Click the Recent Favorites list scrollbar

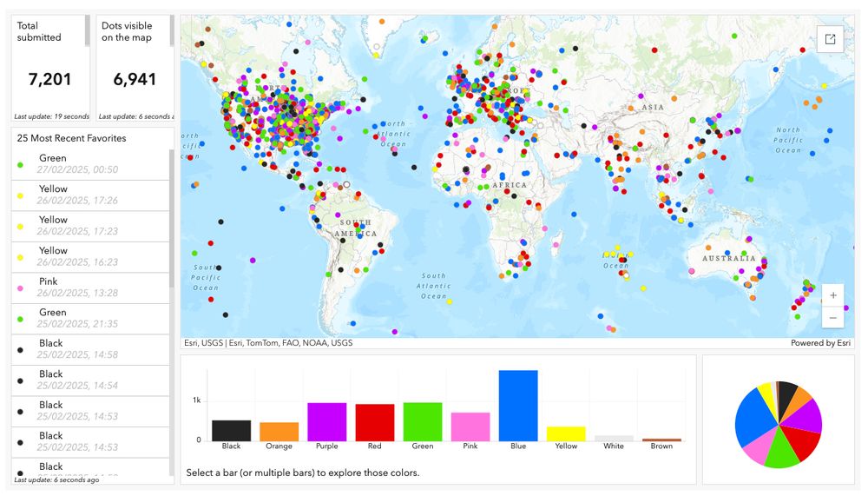tap(172, 218)
